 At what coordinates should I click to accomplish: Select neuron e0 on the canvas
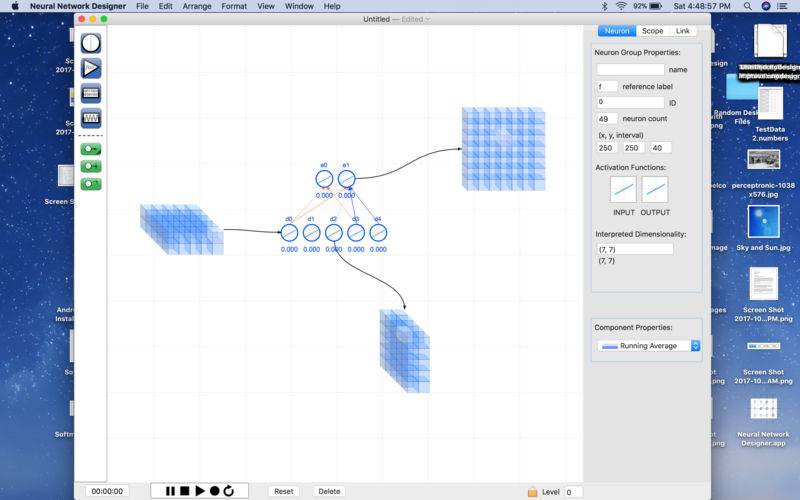[324, 179]
